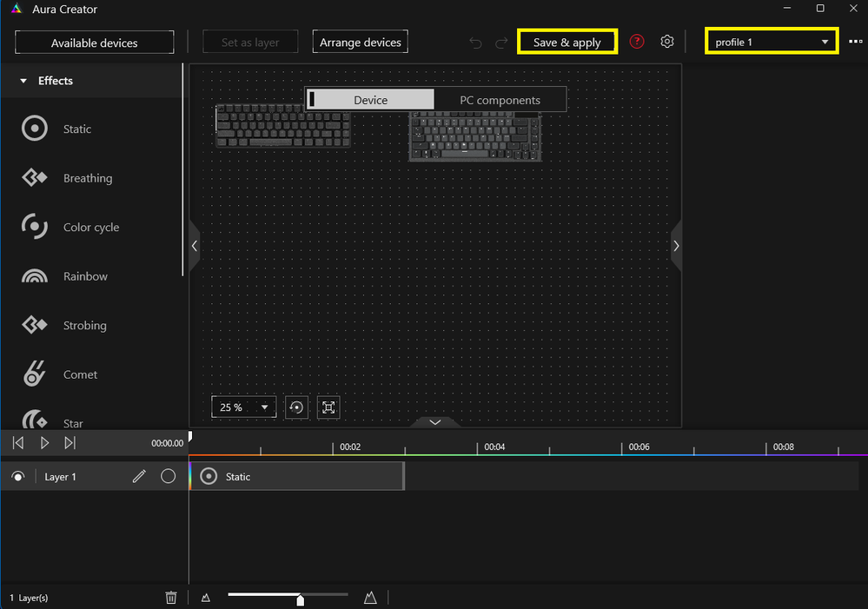
Task: Click the 00:06 timeline marker
Action: click(x=639, y=447)
